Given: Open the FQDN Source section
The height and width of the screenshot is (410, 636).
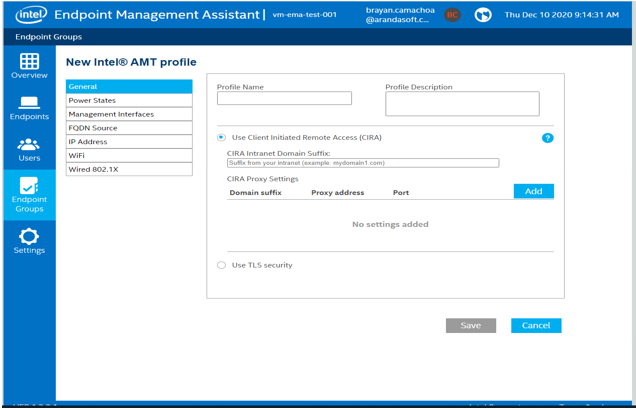Looking at the screenshot, I should coord(129,128).
